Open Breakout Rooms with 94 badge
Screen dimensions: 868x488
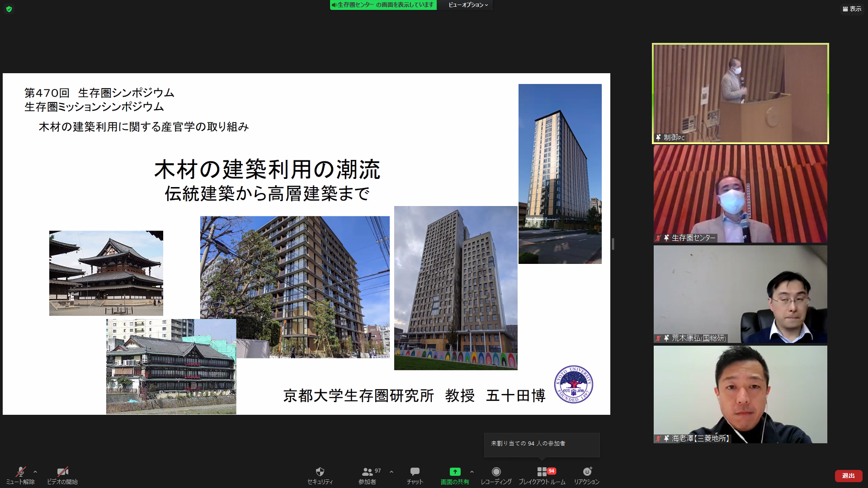click(x=542, y=475)
